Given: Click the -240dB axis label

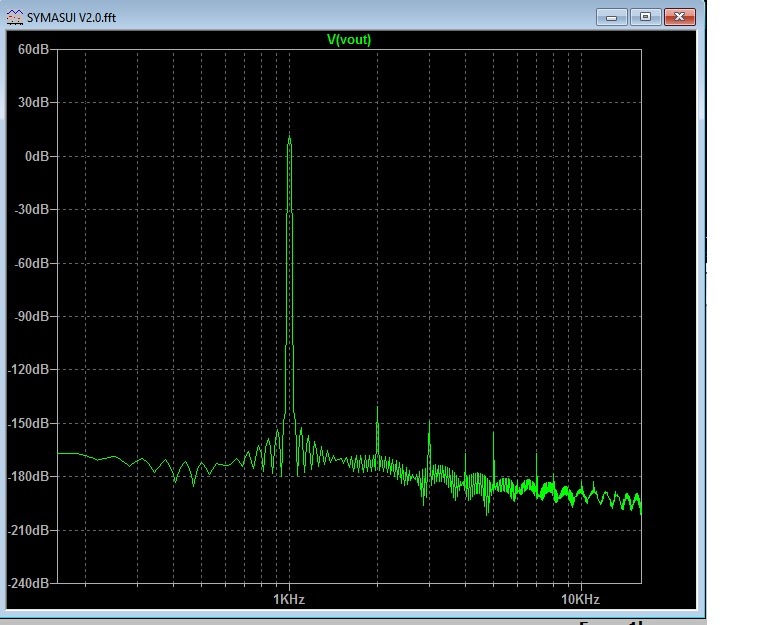Looking at the screenshot, I should click(28, 583).
